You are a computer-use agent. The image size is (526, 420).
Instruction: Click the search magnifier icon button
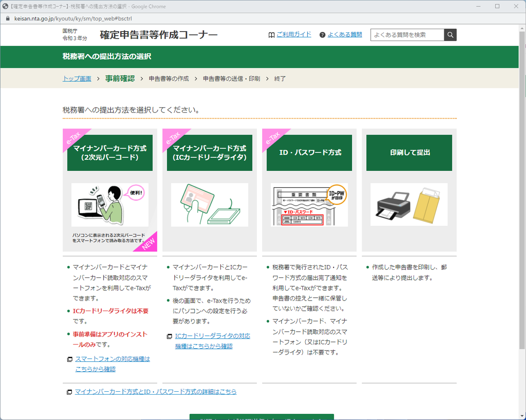pyautogui.click(x=450, y=35)
